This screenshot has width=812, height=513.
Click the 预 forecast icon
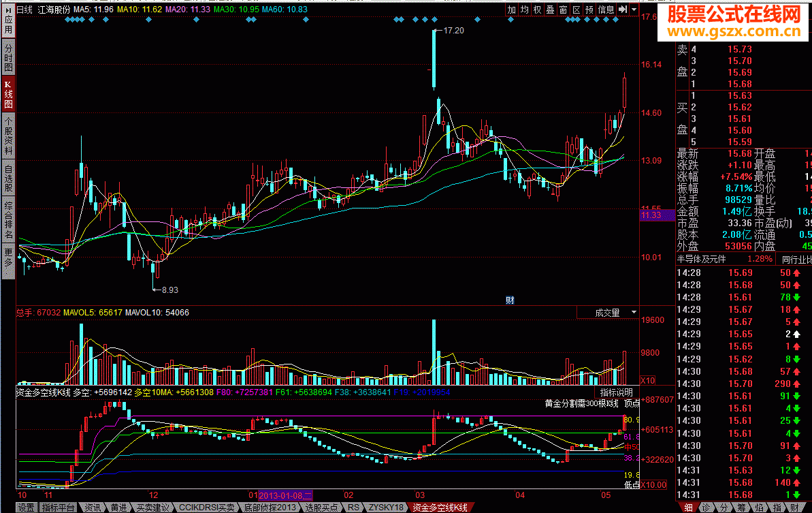pos(589,10)
